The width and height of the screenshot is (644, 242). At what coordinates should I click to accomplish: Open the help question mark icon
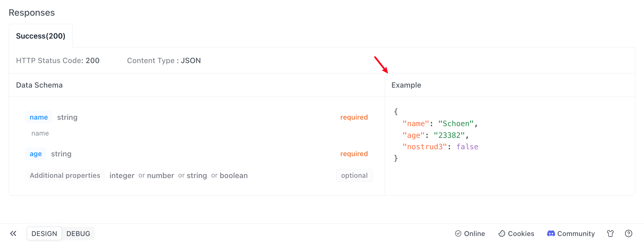pyautogui.click(x=628, y=233)
